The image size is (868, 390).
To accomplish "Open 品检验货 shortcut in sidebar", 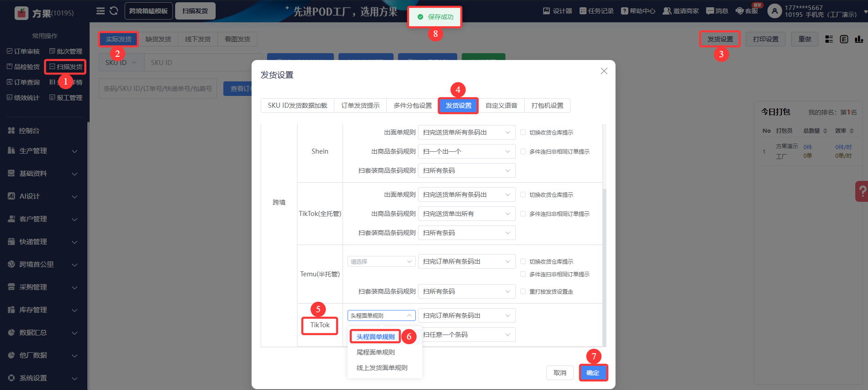I will (x=23, y=67).
